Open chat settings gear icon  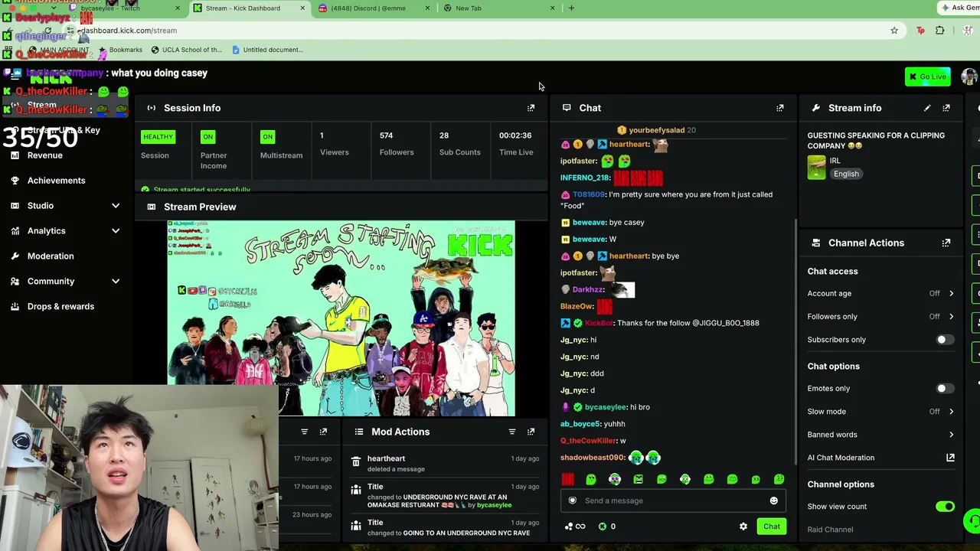coord(743,527)
